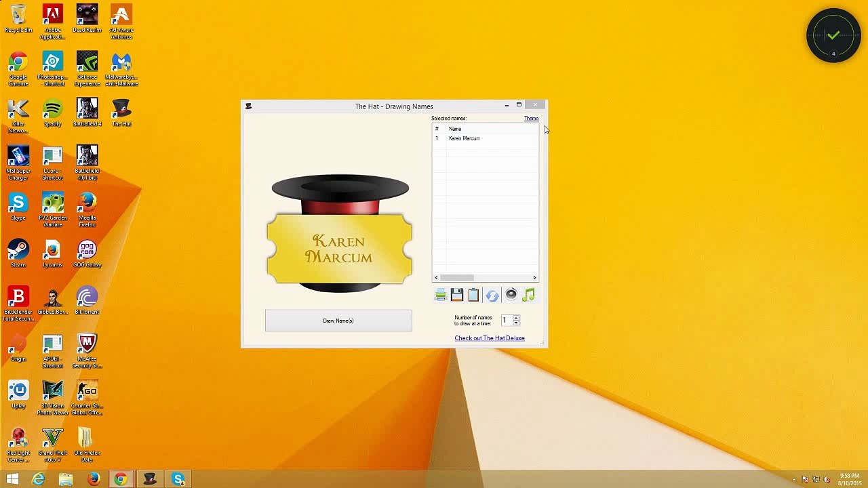This screenshot has height=488, width=868.
Task: Decrease number of names to draw
Action: click(x=516, y=323)
